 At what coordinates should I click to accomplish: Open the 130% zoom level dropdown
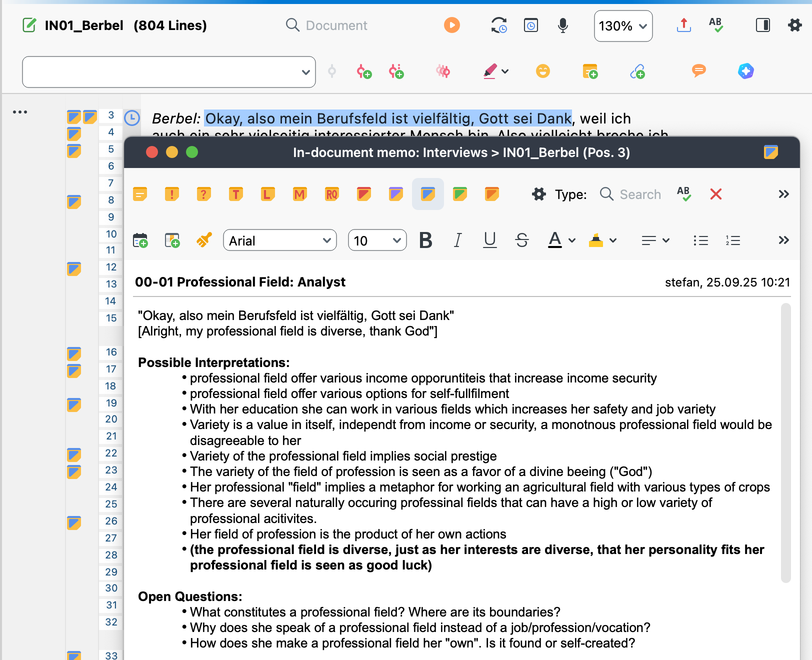pos(622,25)
